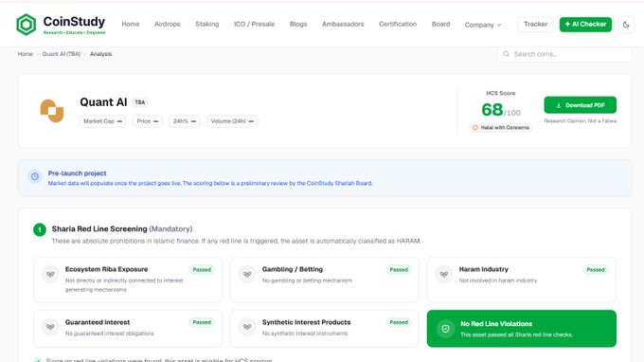Click the 68/100 HCS score

click(x=501, y=110)
